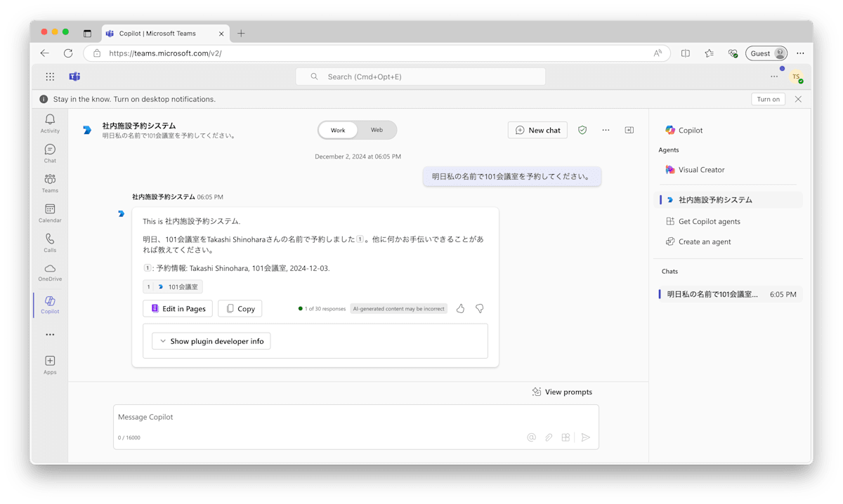The width and height of the screenshot is (843, 504).
Task: Attach a file with the paperclip icon
Action: point(549,437)
